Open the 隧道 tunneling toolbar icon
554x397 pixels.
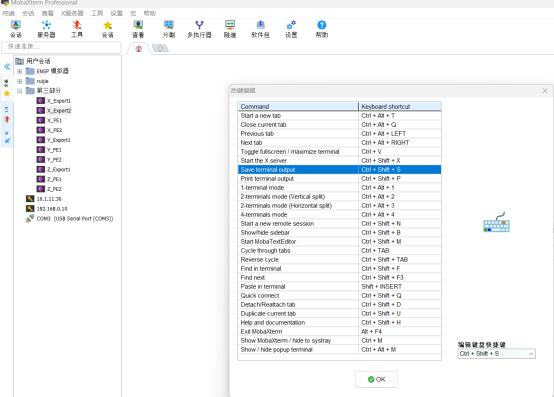click(x=230, y=29)
